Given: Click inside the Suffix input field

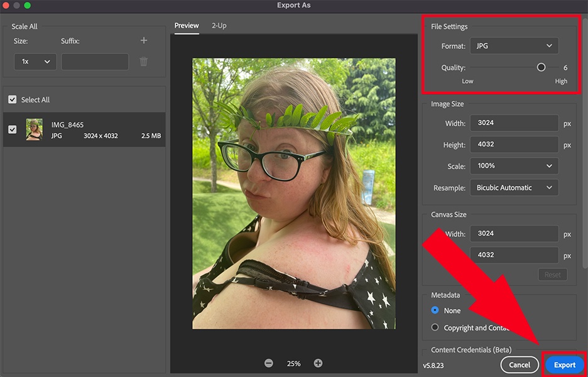Looking at the screenshot, I should pyautogui.click(x=94, y=61).
